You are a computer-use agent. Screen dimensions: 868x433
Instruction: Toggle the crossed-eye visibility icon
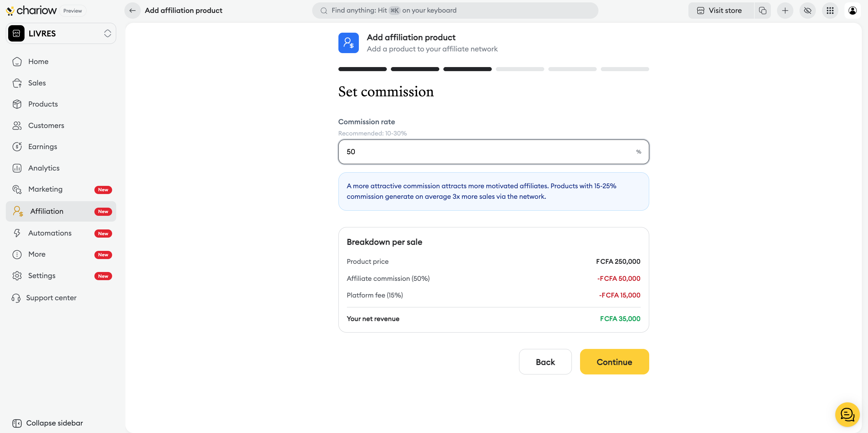[808, 11]
